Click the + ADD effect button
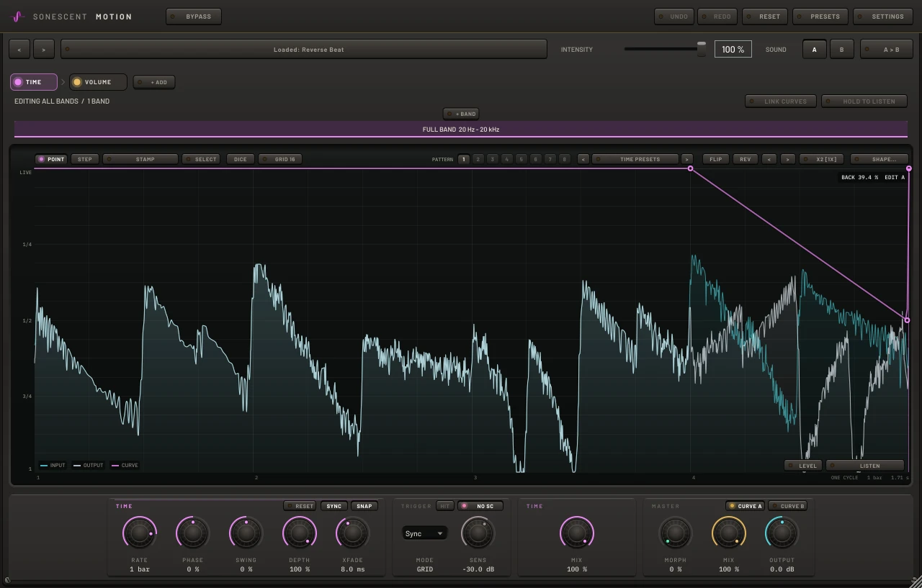 tap(154, 82)
